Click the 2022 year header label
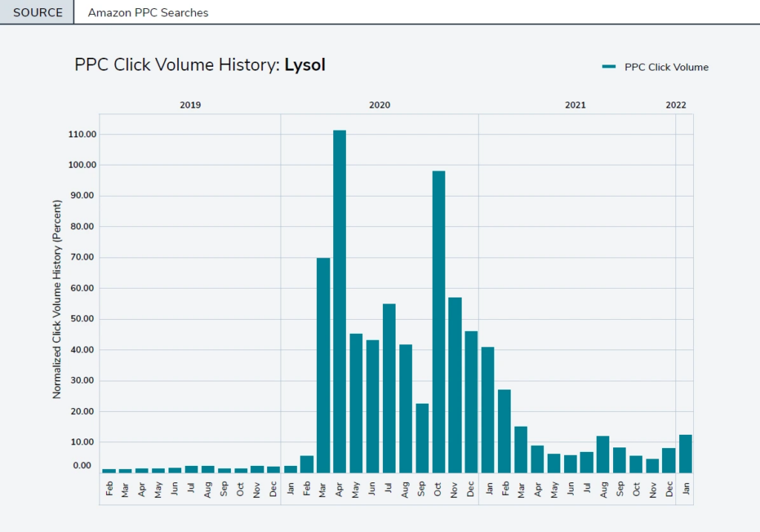 (675, 105)
